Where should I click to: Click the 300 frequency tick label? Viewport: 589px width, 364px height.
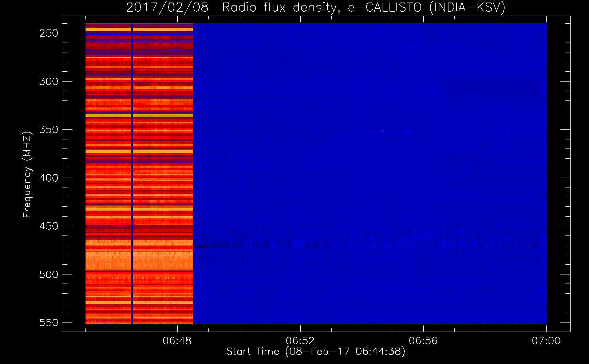point(49,82)
